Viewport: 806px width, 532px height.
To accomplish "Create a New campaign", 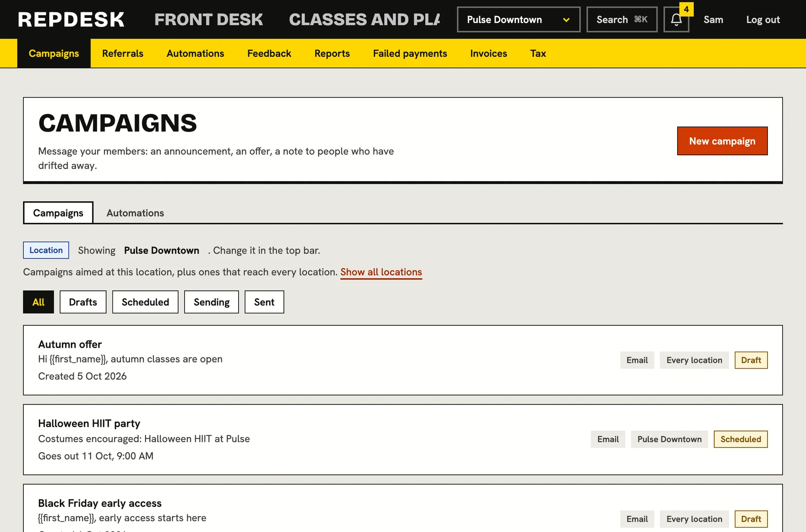I will [x=722, y=141].
